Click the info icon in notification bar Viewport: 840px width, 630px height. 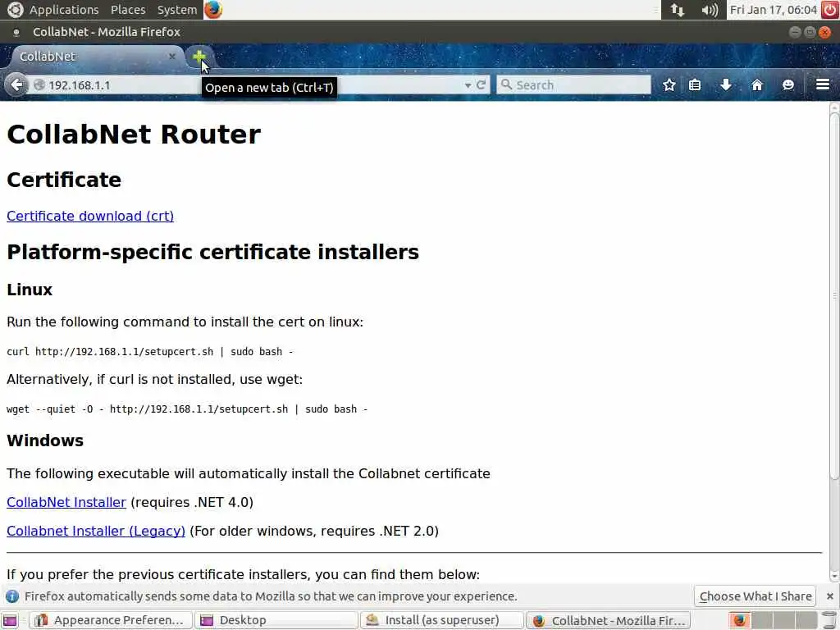(x=11, y=596)
